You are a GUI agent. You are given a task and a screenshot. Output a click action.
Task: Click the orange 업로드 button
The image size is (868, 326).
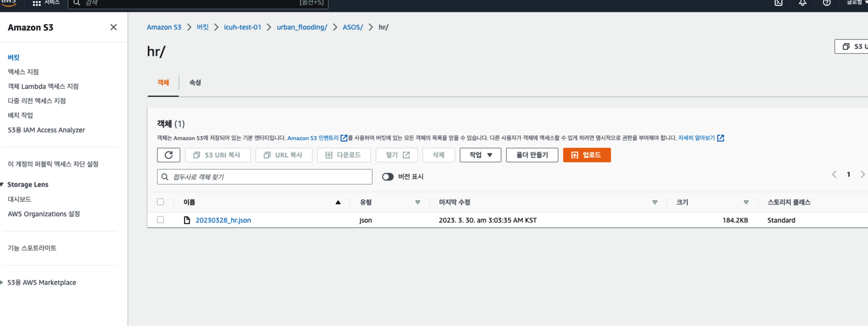(587, 155)
